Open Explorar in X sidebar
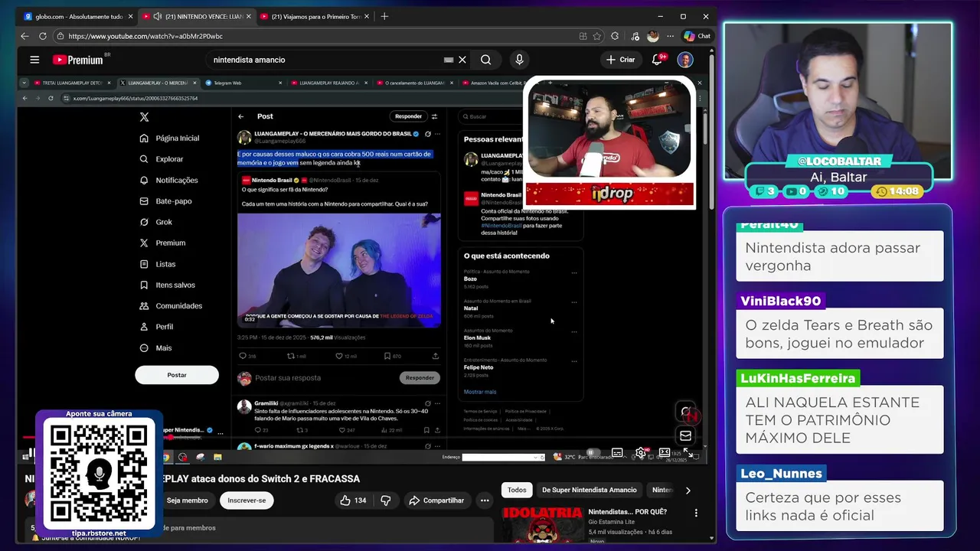The image size is (980, 551). pos(162,159)
